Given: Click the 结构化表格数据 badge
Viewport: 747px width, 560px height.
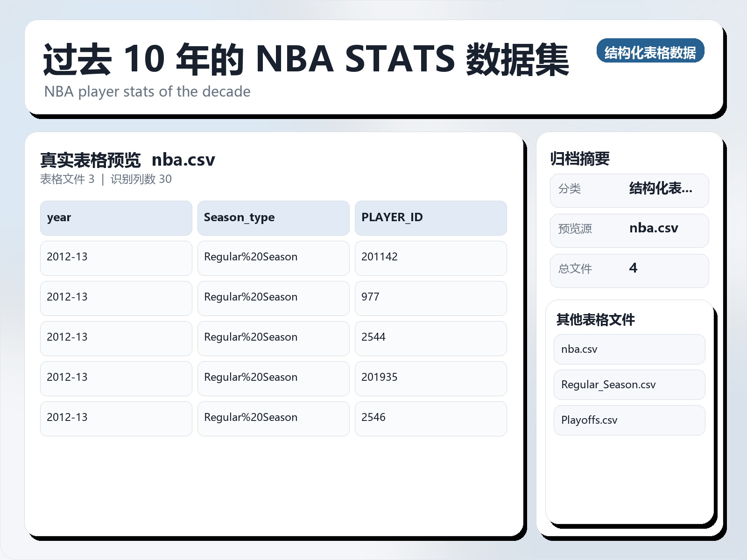Looking at the screenshot, I should pyautogui.click(x=651, y=52).
